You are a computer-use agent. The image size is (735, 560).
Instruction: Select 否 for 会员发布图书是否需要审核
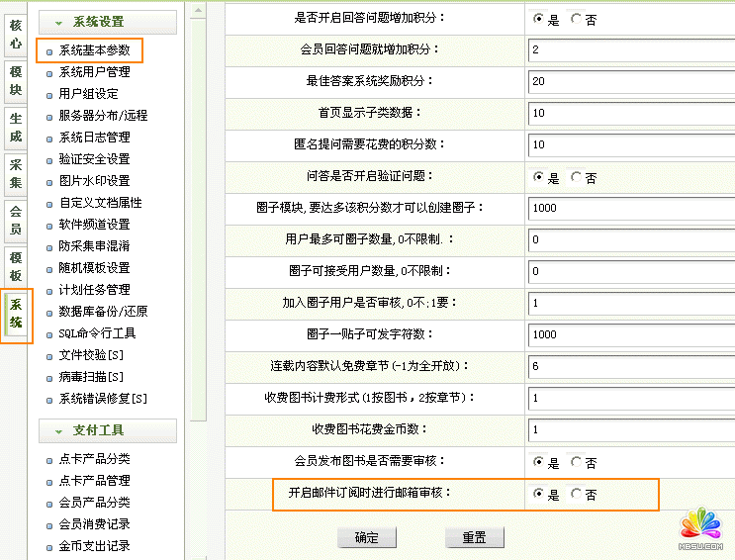577,462
